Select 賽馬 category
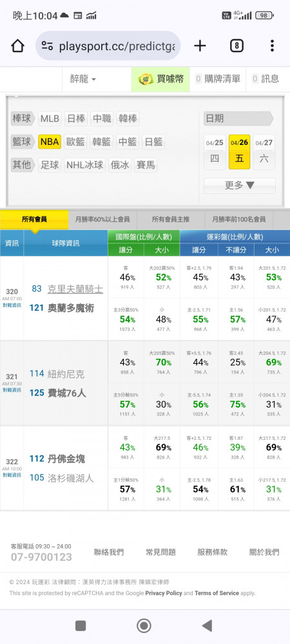The image size is (290, 644). pyautogui.click(x=146, y=165)
